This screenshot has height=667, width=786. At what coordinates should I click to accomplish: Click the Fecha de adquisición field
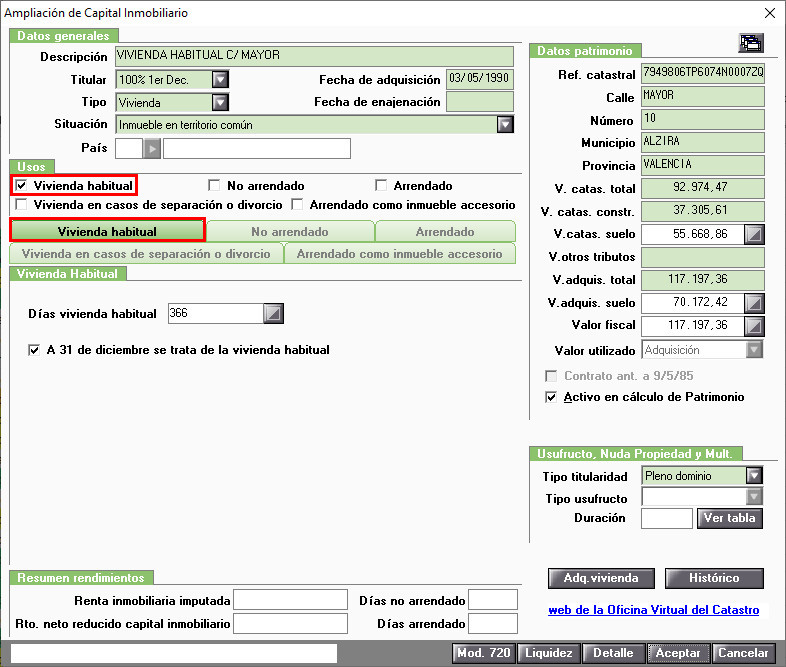(480, 79)
